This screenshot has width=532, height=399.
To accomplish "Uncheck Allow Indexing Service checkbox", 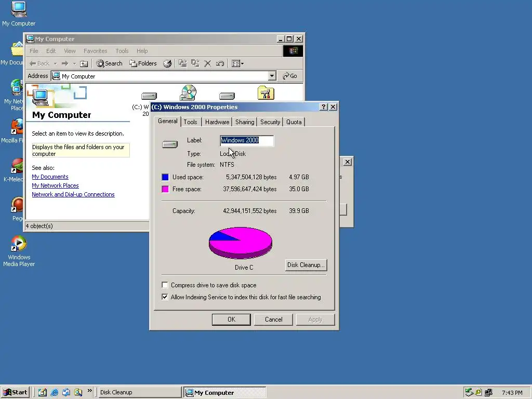I will 165,297.
